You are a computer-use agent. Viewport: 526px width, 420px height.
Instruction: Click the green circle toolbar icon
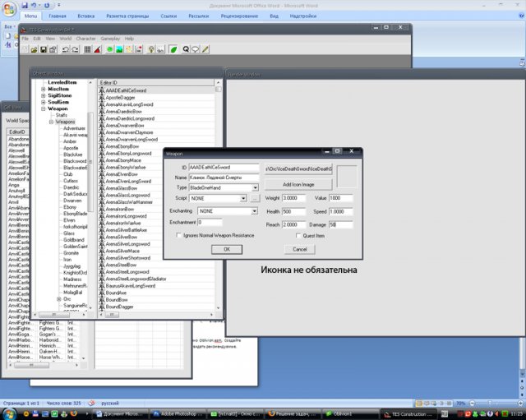tap(109, 49)
